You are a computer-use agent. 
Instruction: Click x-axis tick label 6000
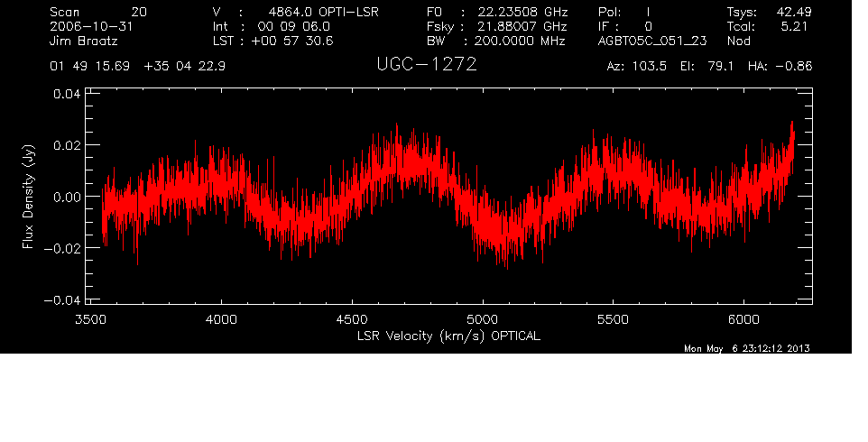coord(744,319)
